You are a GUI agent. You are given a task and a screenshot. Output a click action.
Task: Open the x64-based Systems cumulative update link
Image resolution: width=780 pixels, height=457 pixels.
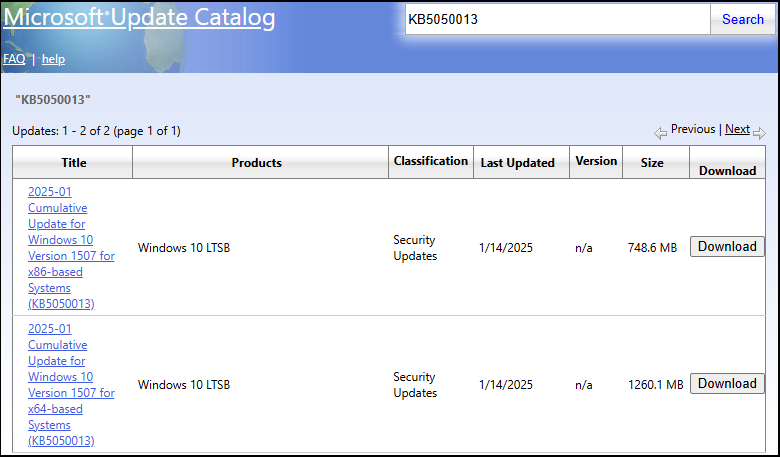tap(71, 385)
